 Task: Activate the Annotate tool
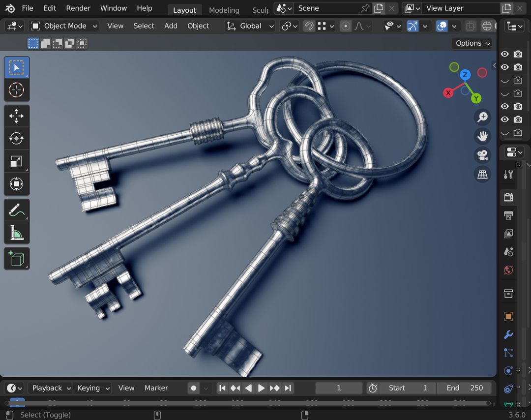(x=17, y=210)
